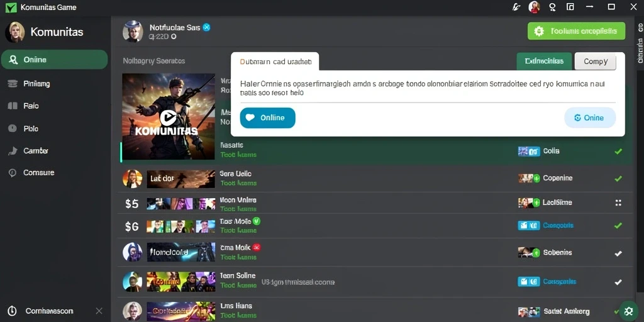Click the search icon in title bar

(552, 7)
